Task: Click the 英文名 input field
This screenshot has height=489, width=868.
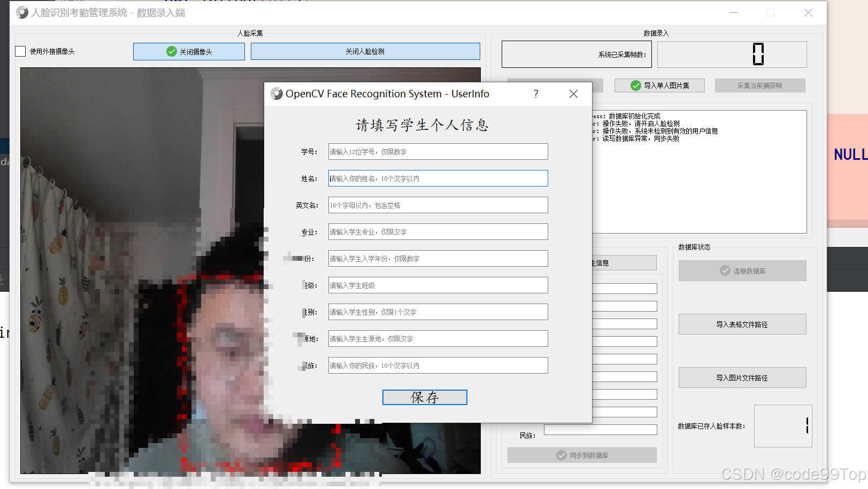Action: coord(437,205)
